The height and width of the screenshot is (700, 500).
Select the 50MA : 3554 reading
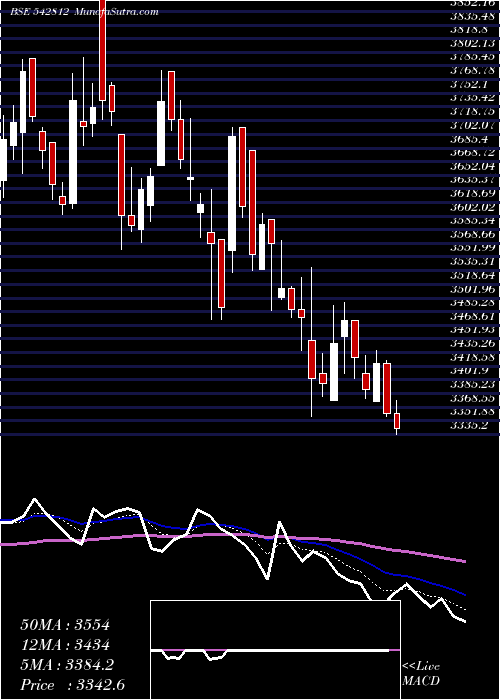[65, 625]
